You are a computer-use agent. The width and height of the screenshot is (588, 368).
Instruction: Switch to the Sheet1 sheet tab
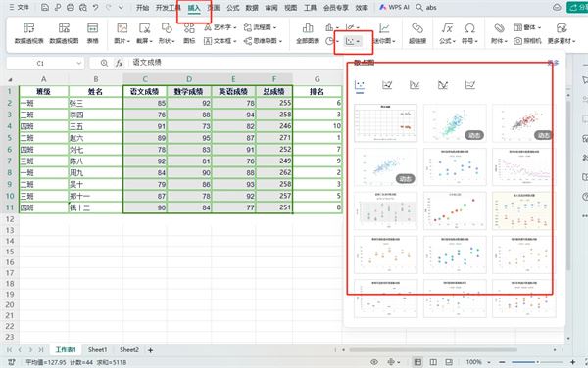(x=97, y=350)
